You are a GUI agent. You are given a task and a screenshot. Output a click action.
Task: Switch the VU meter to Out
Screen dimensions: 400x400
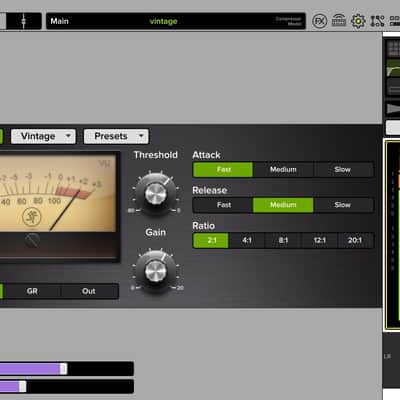coord(89,291)
